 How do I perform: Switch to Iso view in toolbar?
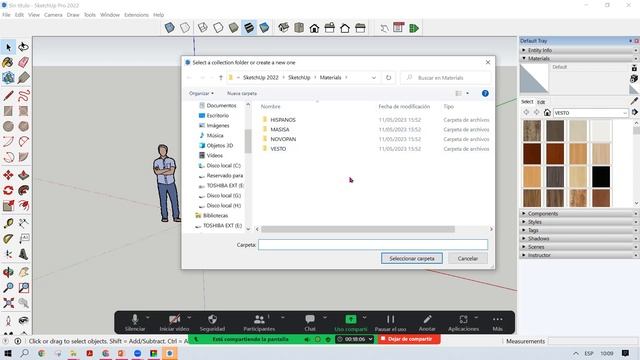284,28
